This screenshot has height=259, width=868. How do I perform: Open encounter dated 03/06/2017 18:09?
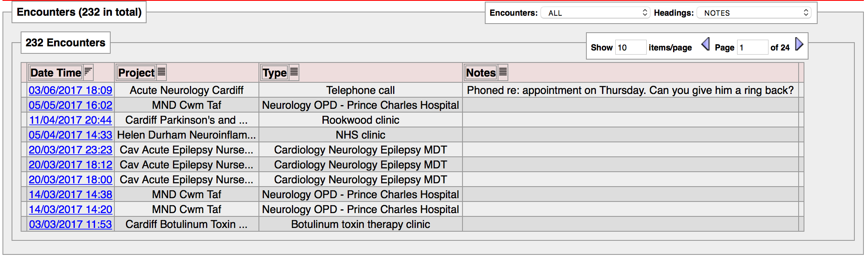70,90
